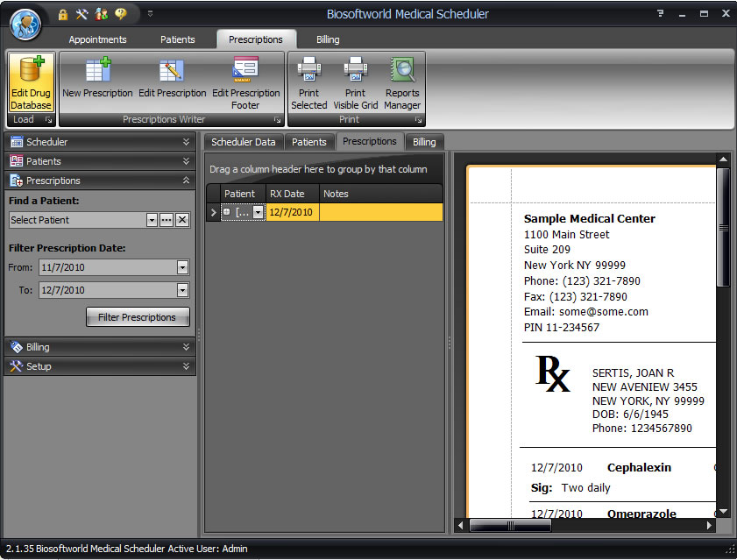Switch to the Patients ribbon tab
The height and width of the screenshot is (560, 737).
pyautogui.click(x=177, y=39)
